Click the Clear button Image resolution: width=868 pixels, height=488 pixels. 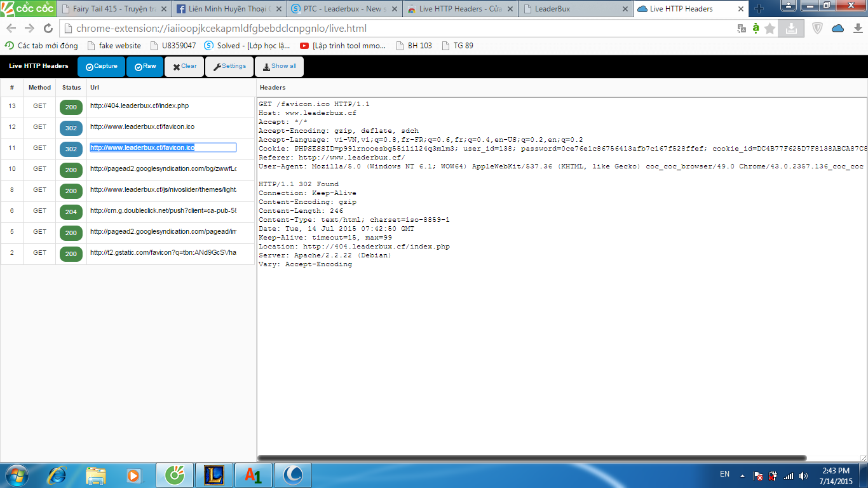tap(184, 67)
